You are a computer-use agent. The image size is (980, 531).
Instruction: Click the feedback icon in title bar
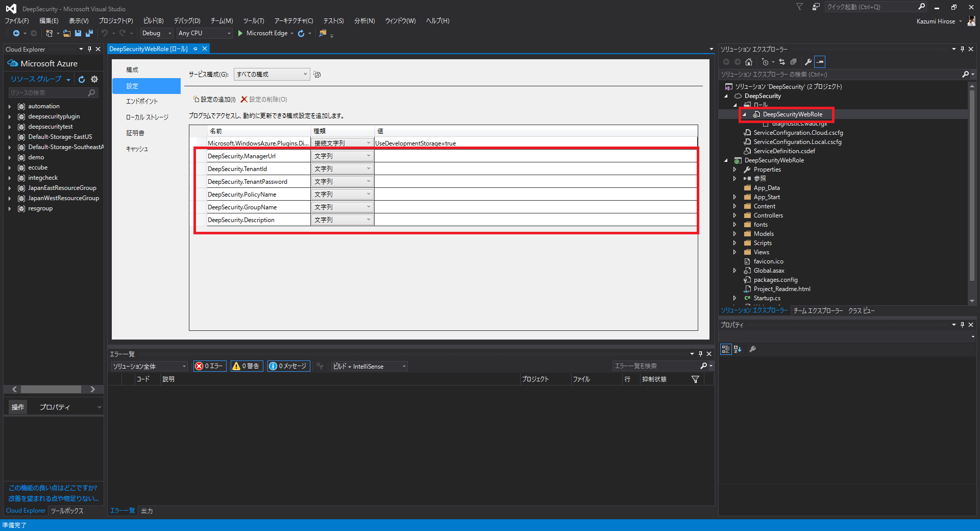pyautogui.click(x=816, y=7)
